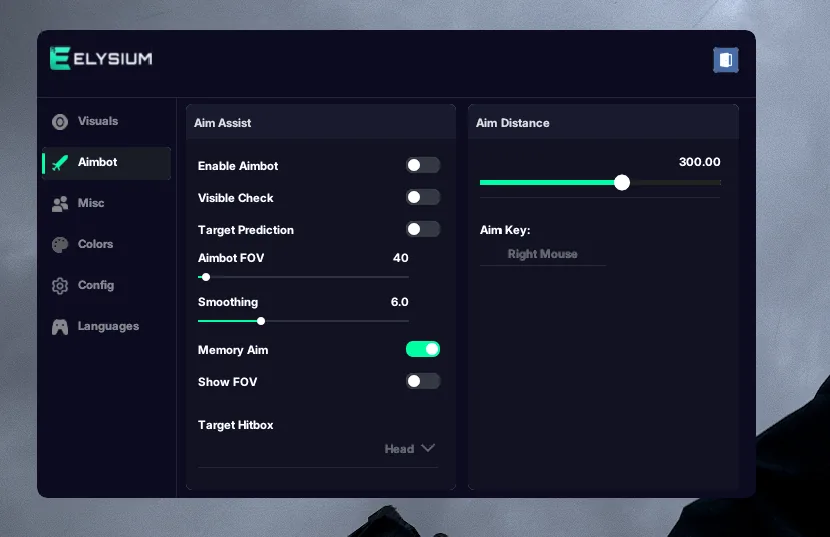Click the Smoothing slider handle

click(261, 321)
